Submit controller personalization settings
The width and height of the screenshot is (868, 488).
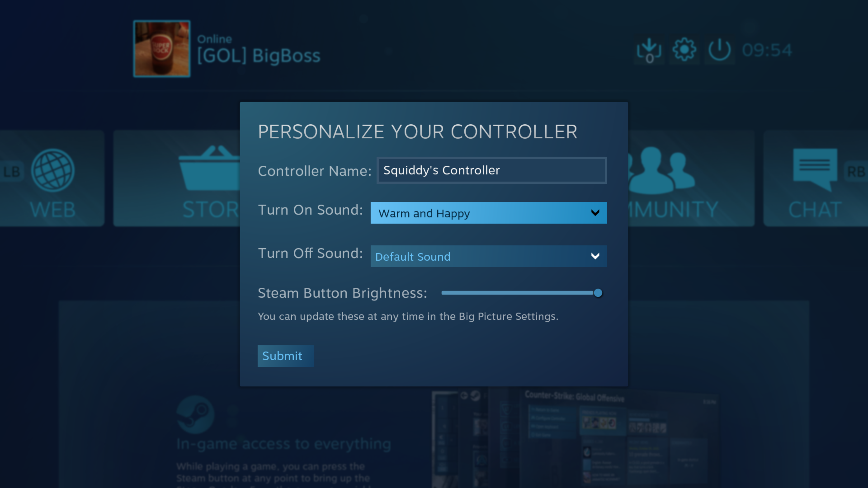point(282,356)
